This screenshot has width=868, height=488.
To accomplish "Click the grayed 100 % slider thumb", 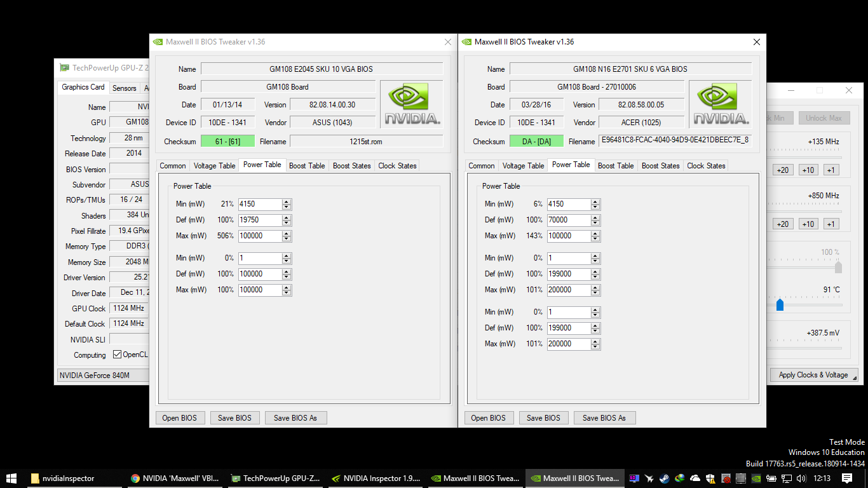I will coord(838,267).
